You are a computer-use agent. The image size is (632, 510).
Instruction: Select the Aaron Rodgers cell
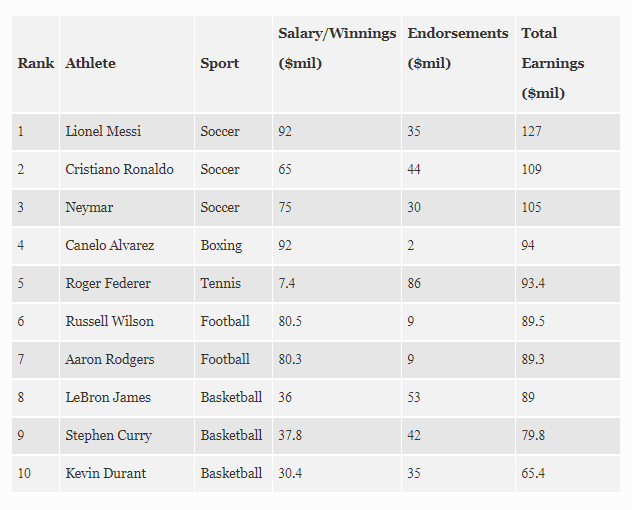pyautogui.click(x=109, y=359)
